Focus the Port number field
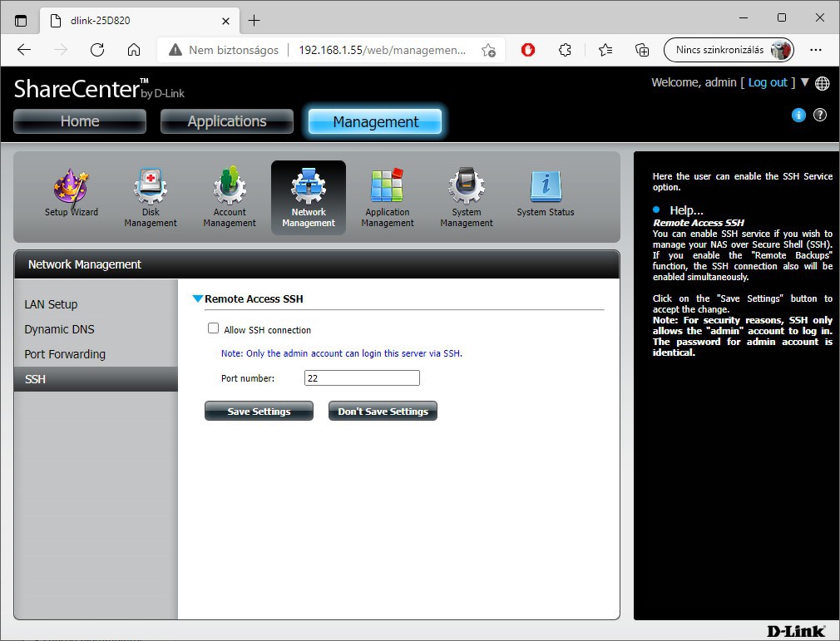 [362, 378]
